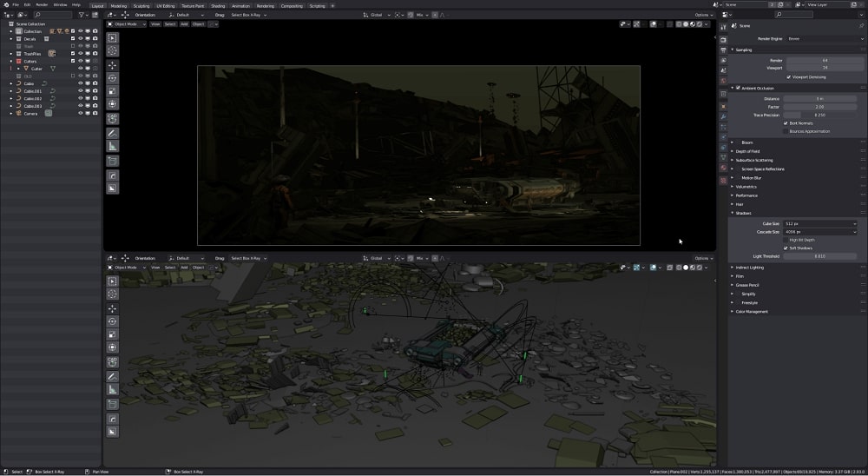The image size is (868, 476).
Task: Select the Scale tool in bottom viewport
Action: click(113, 334)
